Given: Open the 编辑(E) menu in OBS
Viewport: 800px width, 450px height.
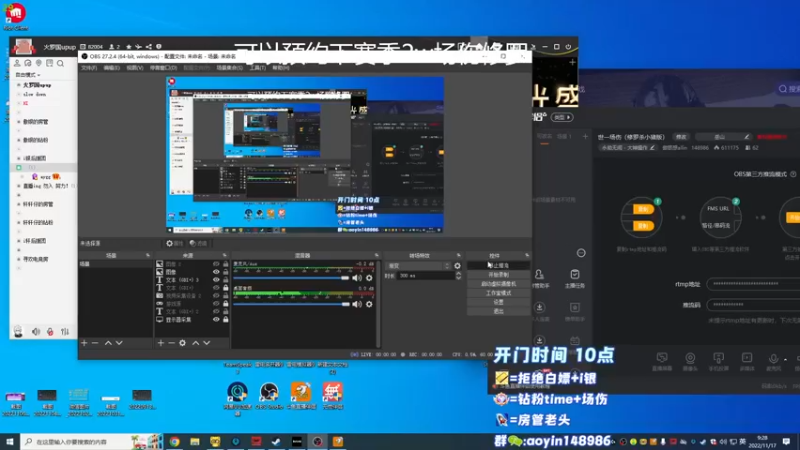Looking at the screenshot, I should point(112,68).
